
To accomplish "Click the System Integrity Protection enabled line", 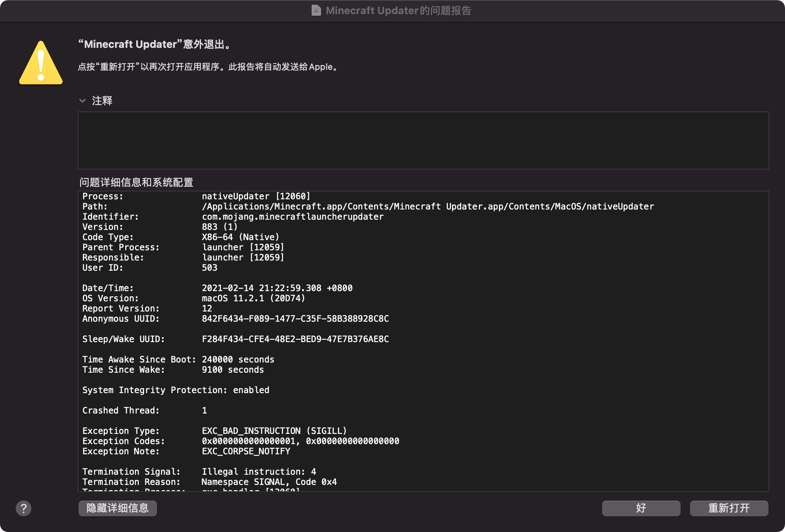I will coord(175,390).
